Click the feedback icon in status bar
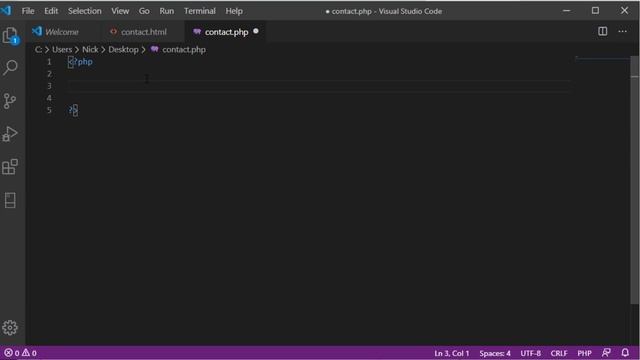The image size is (640, 360). (x=606, y=353)
